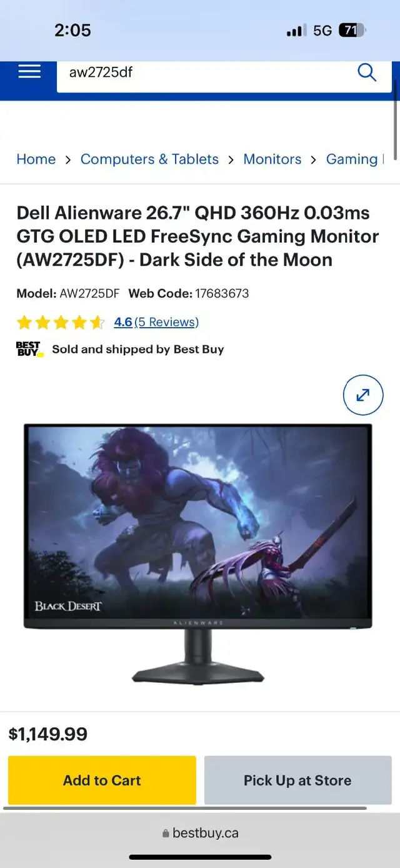
Task: Tap the 5G cellular signal indicator
Action: (x=322, y=30)
